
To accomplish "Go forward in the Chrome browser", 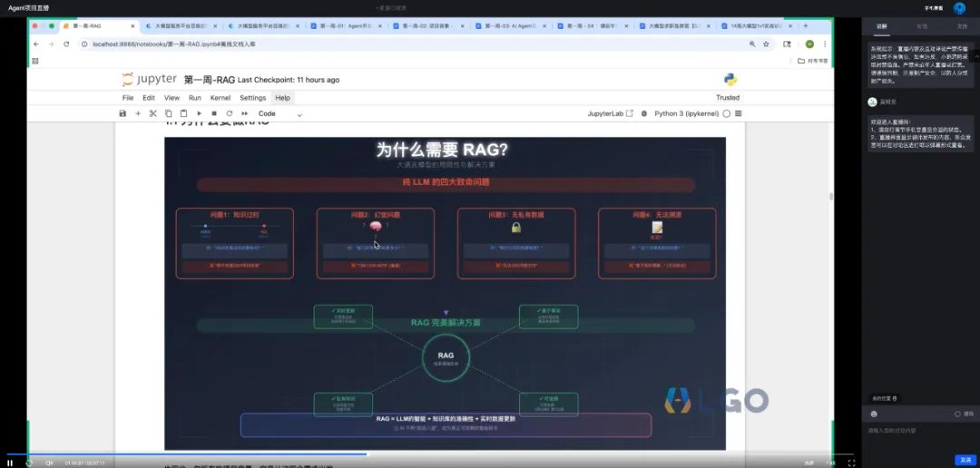I will (x=51, y=44).
